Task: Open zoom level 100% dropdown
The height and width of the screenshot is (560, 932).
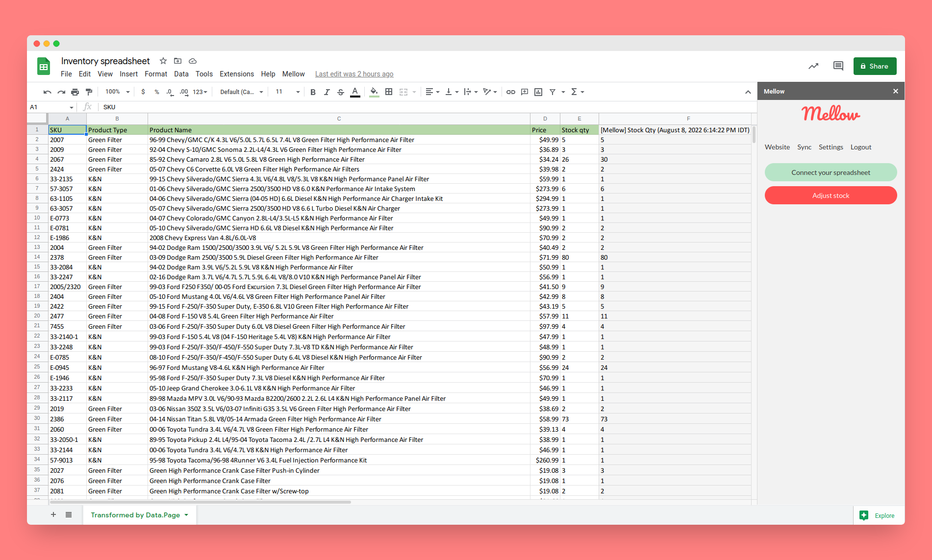Action: point(118,92)
